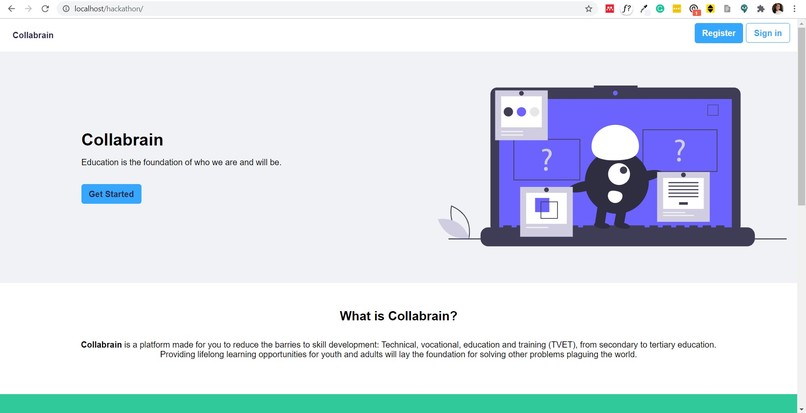
Task: Open the 'f?' font finder extension
Action: (x=627, y=9)
